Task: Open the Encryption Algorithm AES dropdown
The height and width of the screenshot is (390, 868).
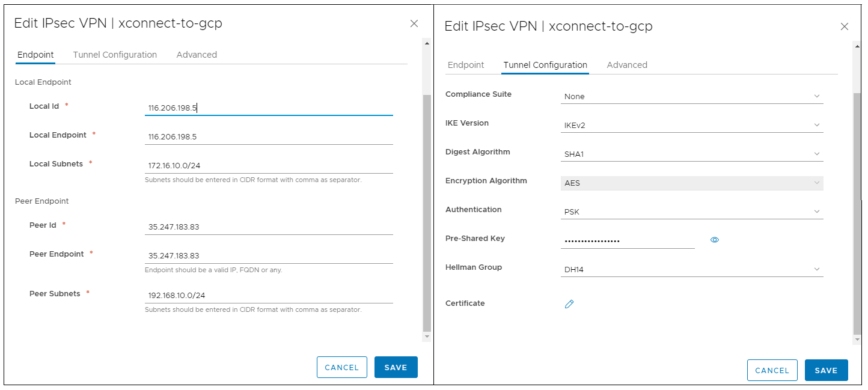Action: click(692, 183)
